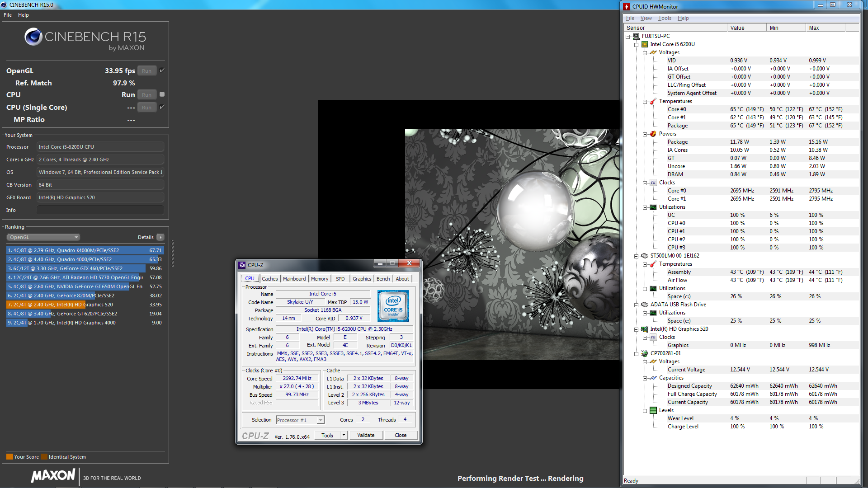
Task: Collapse the battery Levels branch
Action: coord(645,411)
